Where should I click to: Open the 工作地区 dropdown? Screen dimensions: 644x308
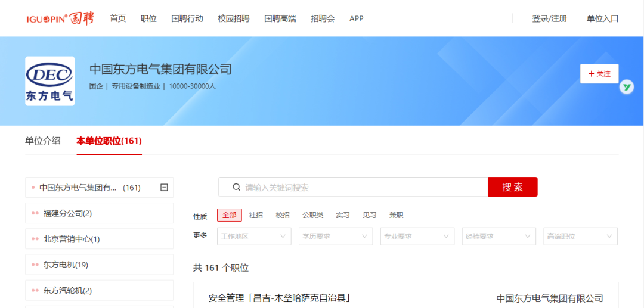[x=254, y=237]
